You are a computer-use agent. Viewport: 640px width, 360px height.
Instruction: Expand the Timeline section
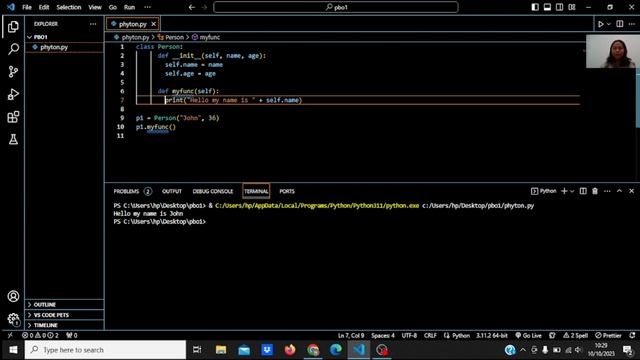point(64,325)
